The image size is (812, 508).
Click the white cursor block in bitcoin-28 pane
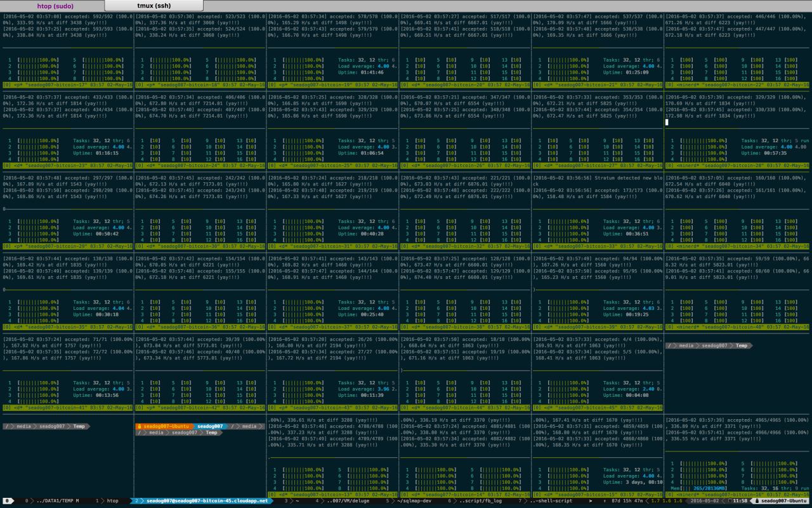point(667,122)
